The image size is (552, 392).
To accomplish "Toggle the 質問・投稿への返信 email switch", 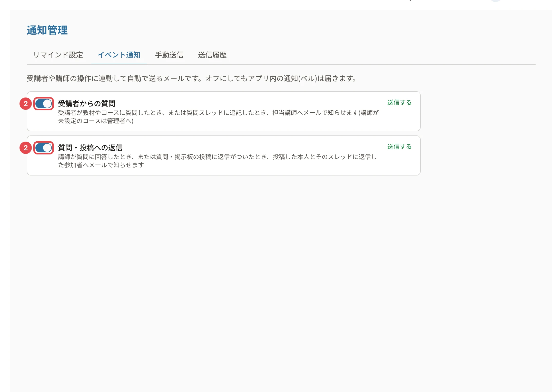I will tap(44, 148).
